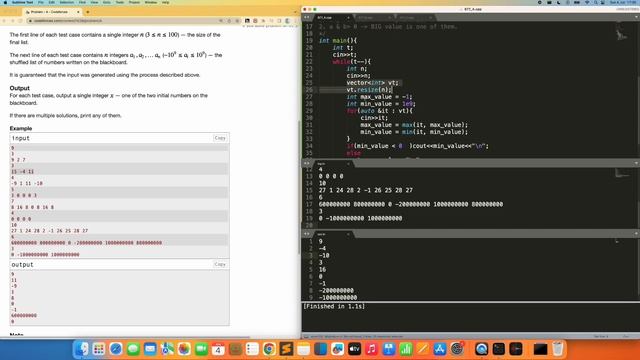Screen dimensions: 640x360
Task: Close the Codeforces browser tab
Action: pos(78,12)
